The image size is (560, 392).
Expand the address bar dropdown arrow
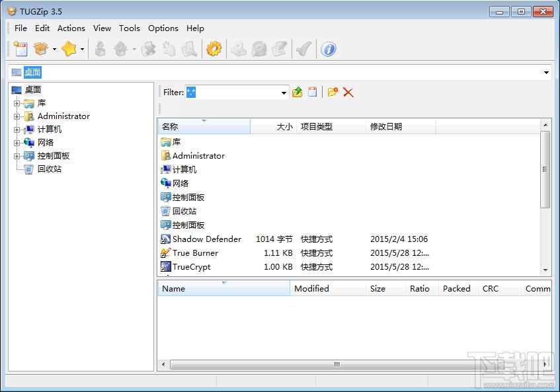point(546,73)
